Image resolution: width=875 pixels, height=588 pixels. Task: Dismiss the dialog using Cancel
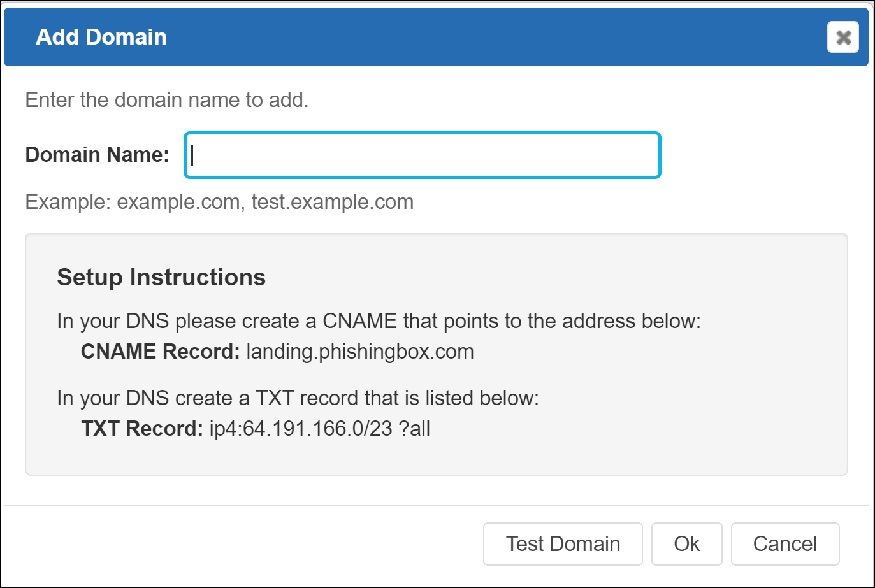[785, 543]
